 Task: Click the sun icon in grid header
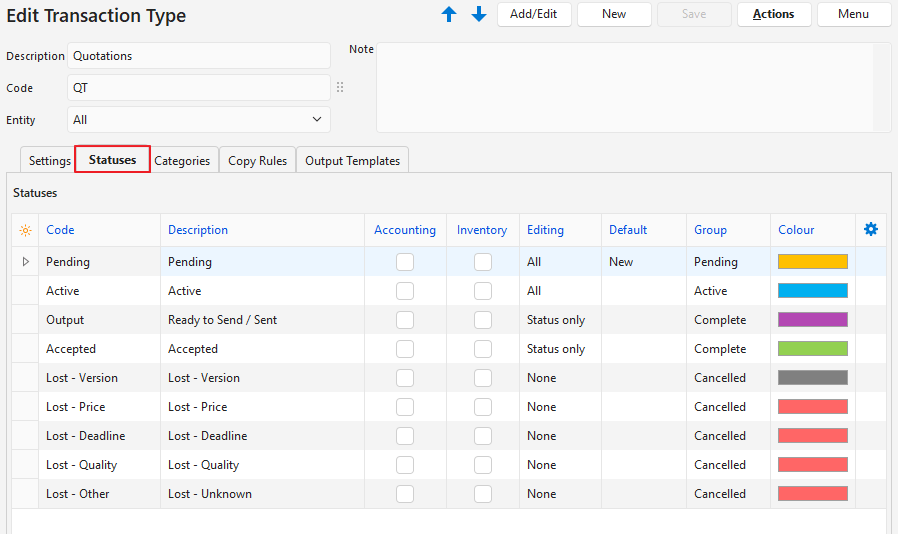point(25,230)
